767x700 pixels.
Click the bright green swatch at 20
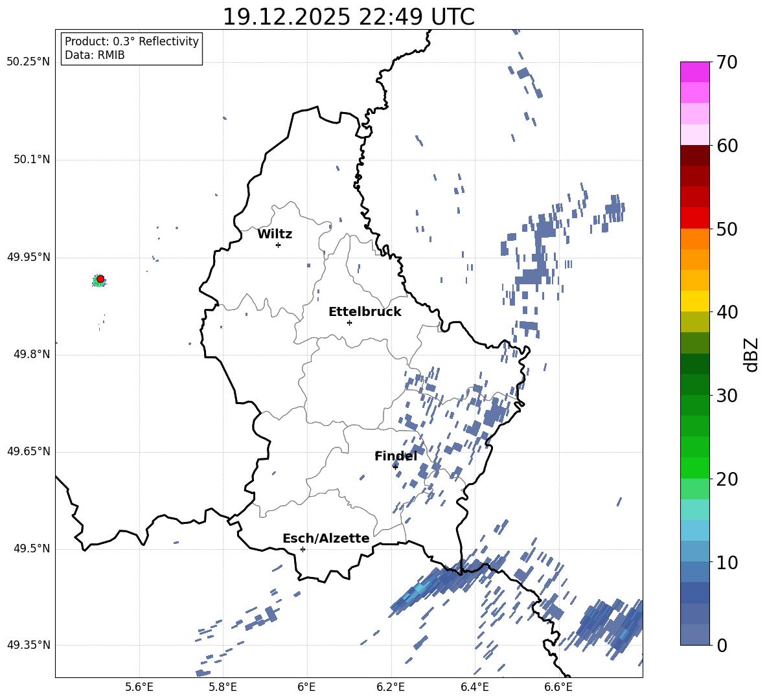tap(694, 468)
